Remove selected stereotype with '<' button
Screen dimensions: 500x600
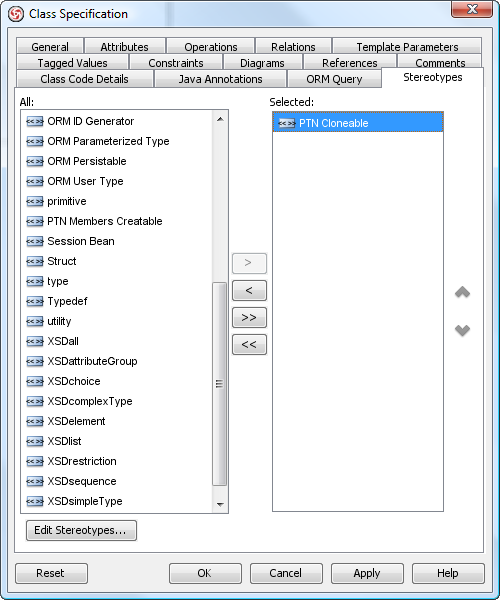point(249,290)
